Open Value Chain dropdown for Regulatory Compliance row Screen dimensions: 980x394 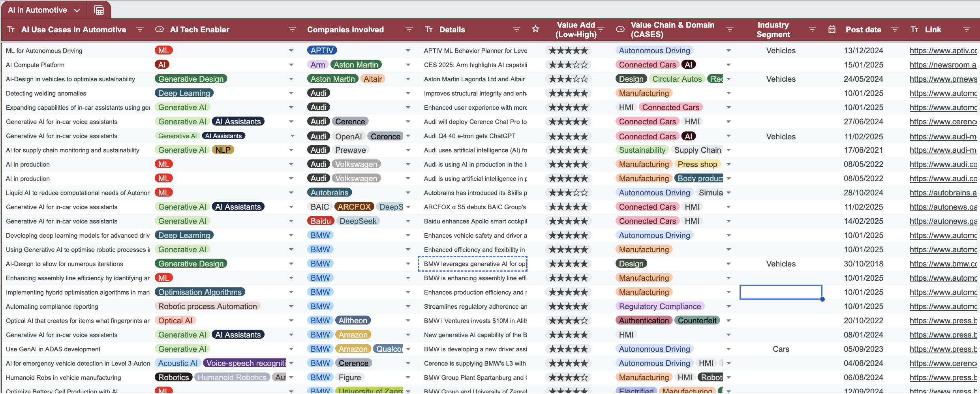click(x=728, y=306)
